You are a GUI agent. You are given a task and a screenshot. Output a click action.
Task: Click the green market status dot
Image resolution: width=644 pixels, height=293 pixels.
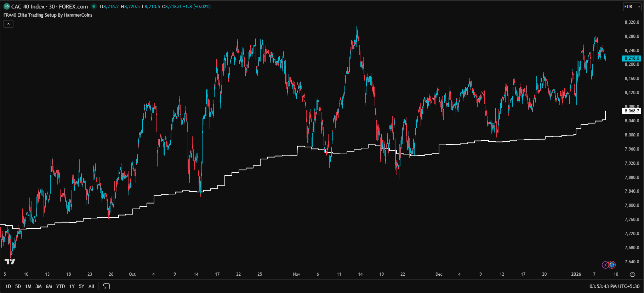click(94, 6)
